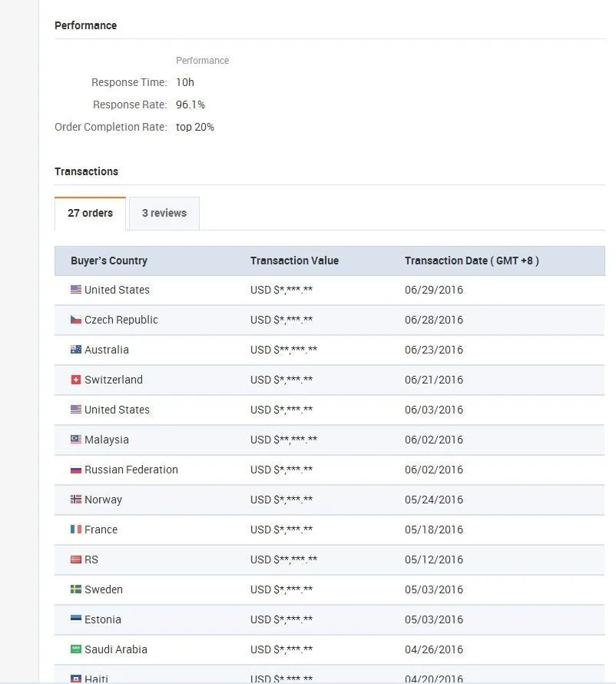Click the Malaysia transaction value amount

point(283,440)
